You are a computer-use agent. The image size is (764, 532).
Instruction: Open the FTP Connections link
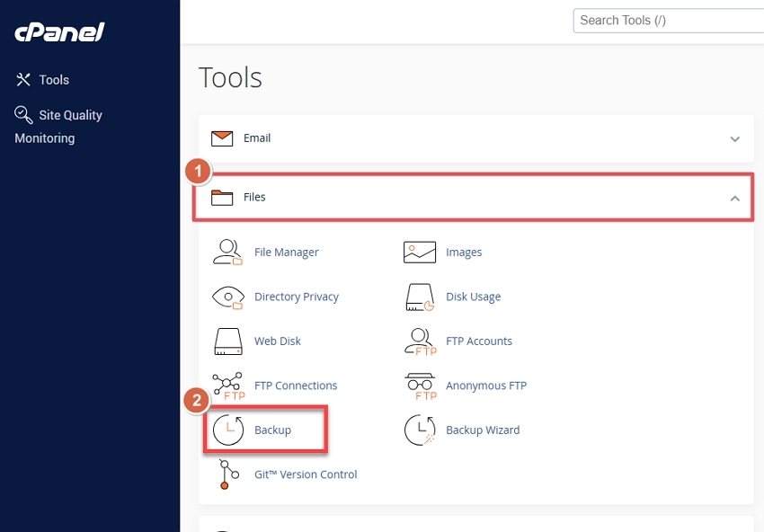tap(296, 386)
